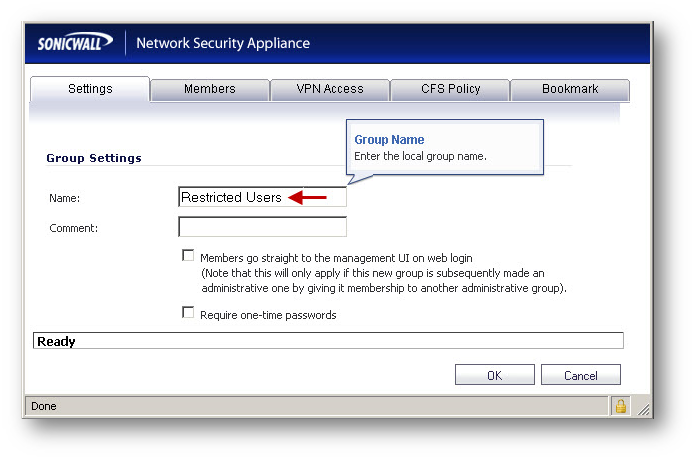Focus the empty Comment text box
Screen dimensions: 696x461
(262, 228)
